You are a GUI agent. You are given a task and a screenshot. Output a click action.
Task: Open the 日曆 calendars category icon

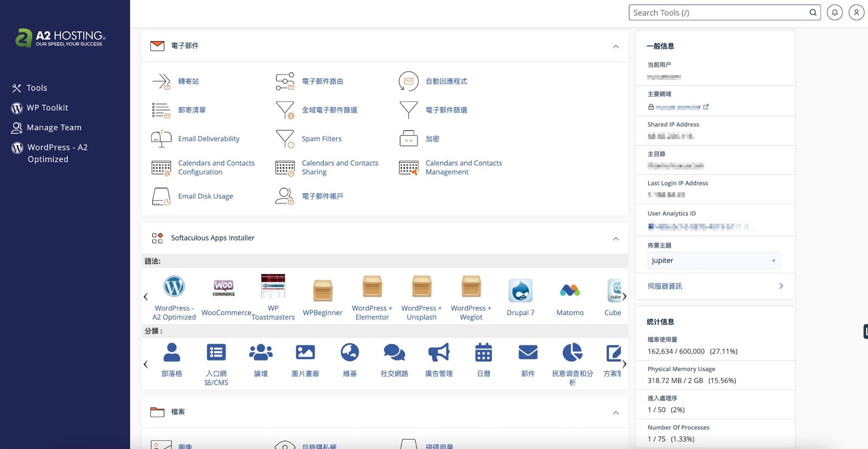pyautogui.click(x=483, y=352)
